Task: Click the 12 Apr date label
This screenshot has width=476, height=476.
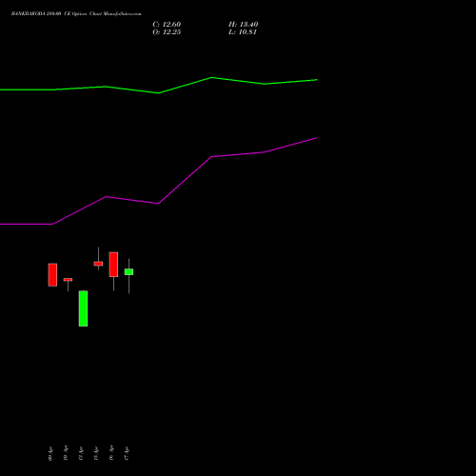Action: (81, 453)
